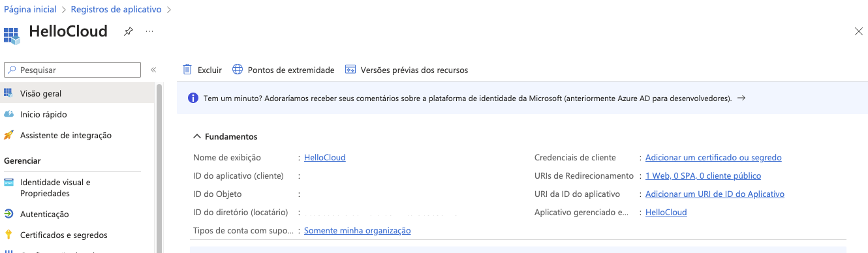This screenshot has width=868, height=253.
Task: Click the ID do Objeto label
Action: coord(217,194)
